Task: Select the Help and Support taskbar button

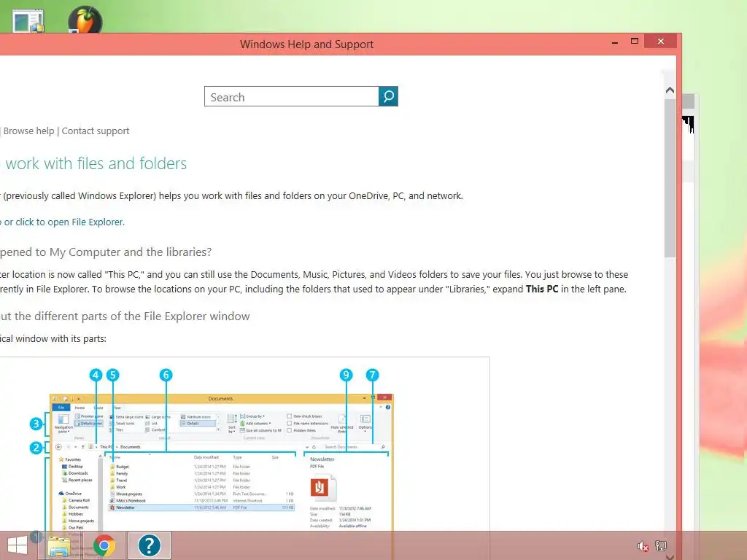Action: [x=149, y=545]
